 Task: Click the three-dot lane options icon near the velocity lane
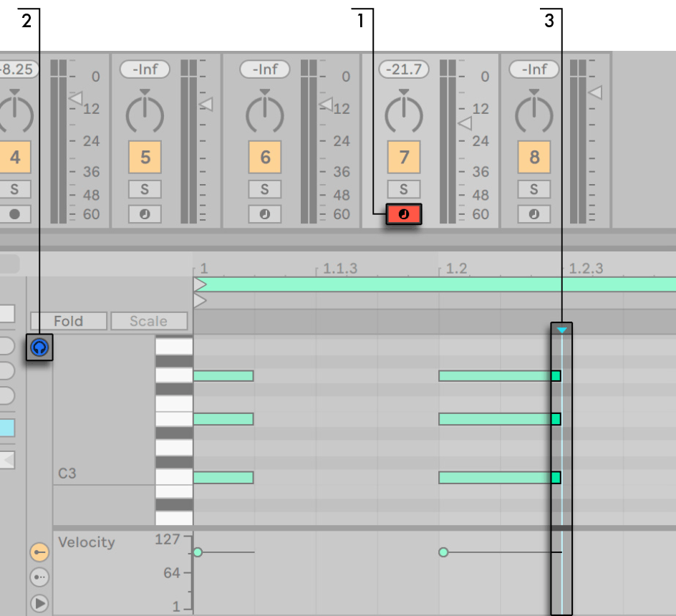coord(39,577)
